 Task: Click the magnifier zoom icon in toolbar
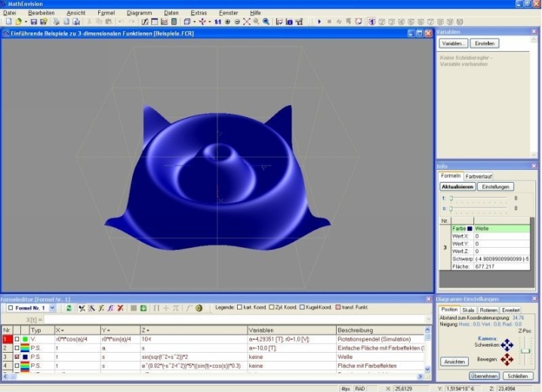click(257, 22)
